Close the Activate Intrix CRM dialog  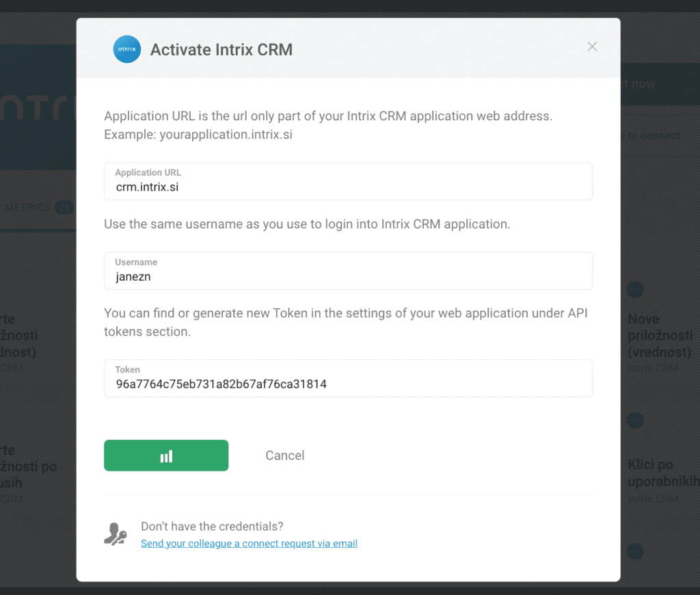pos(592,47)
